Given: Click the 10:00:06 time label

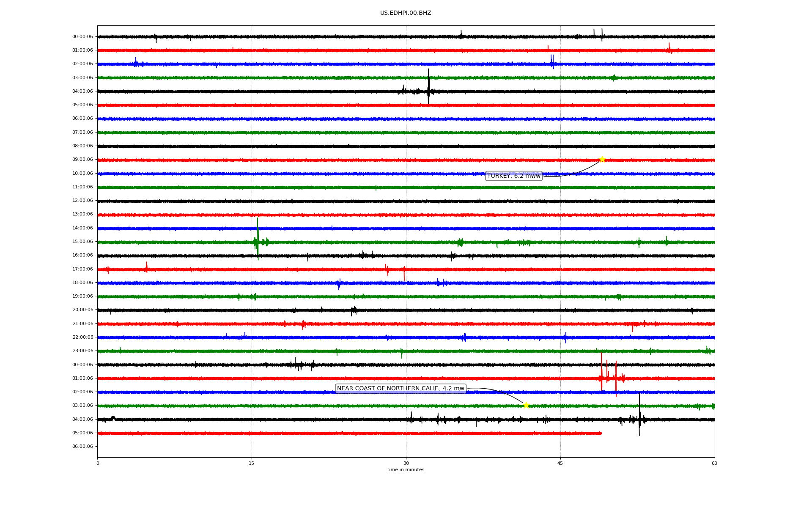Looking at the screenshot, I should tap(82, 173).
